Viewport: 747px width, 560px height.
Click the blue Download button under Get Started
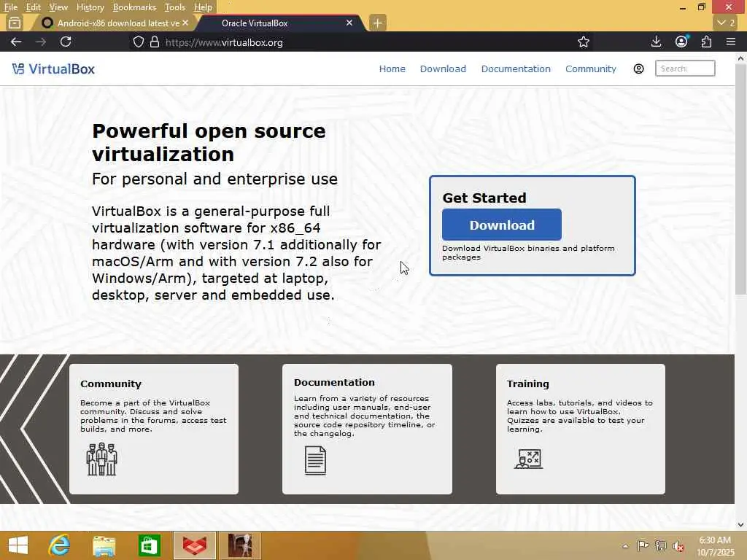pos(502,225)
